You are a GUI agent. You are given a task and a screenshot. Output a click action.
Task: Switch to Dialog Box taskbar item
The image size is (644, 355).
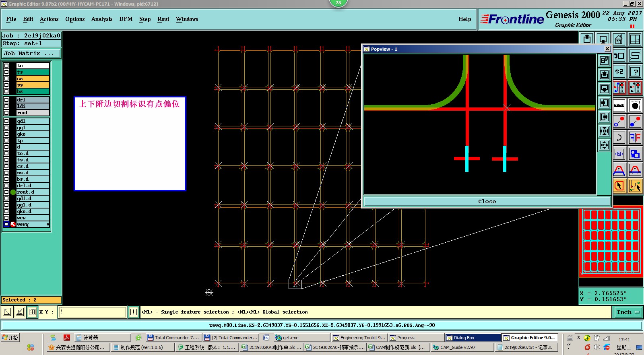[x=473, y=338]
